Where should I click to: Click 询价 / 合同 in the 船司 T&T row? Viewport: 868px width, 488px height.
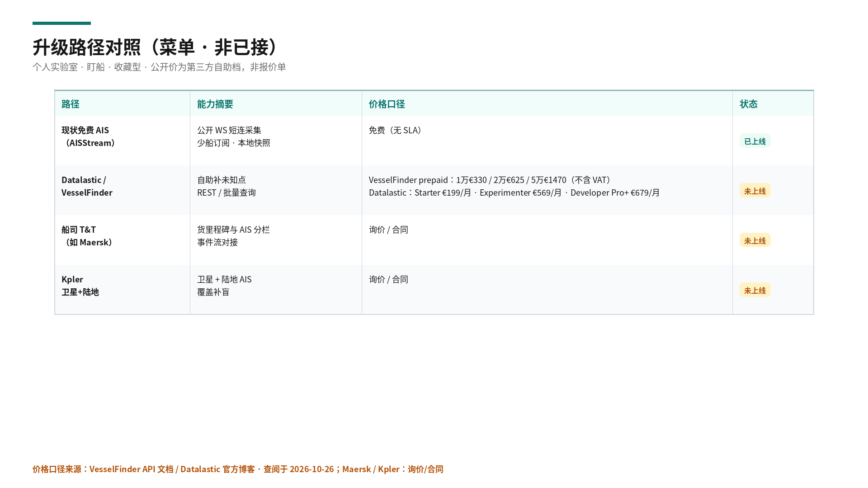388,230
